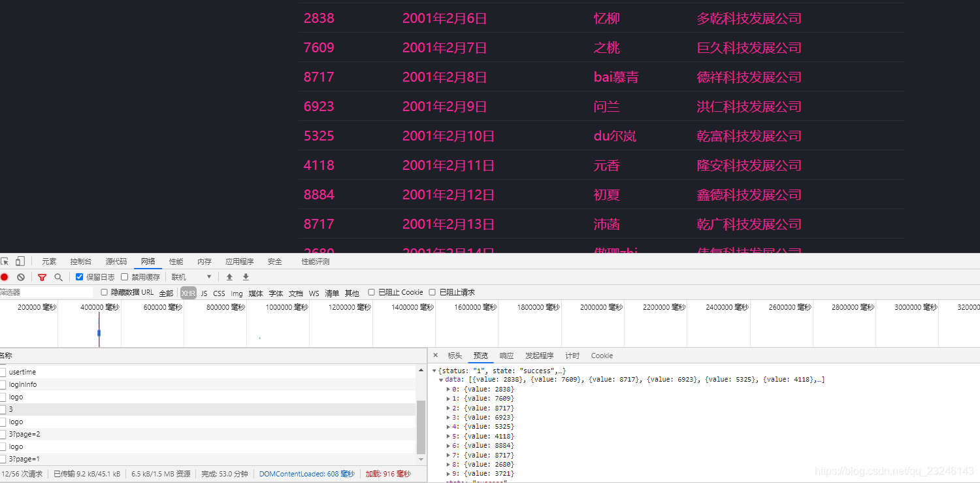Screen dimensions: 980x483
Task: Toggle the 保留日志 checkbox
Action: tap(80, 277)
